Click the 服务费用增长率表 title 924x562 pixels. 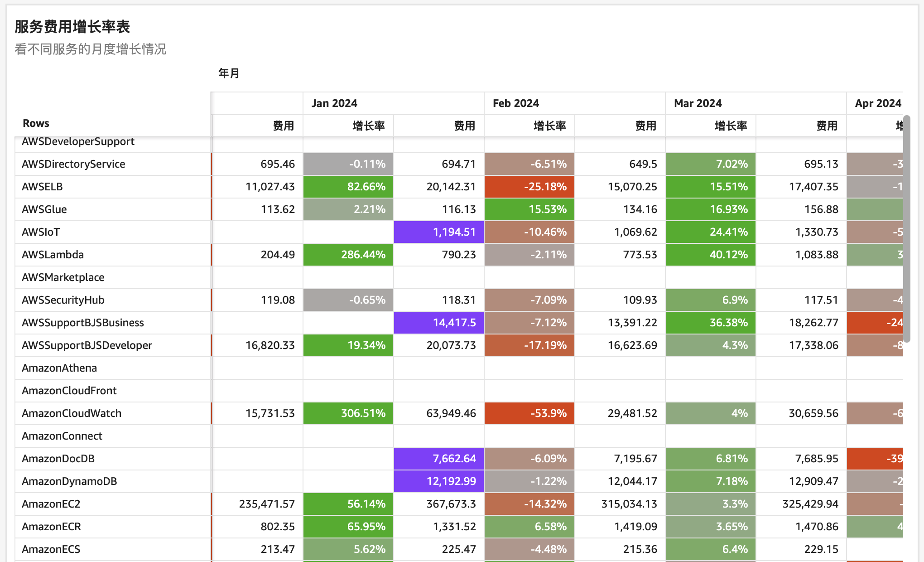[x=72, y=27]
